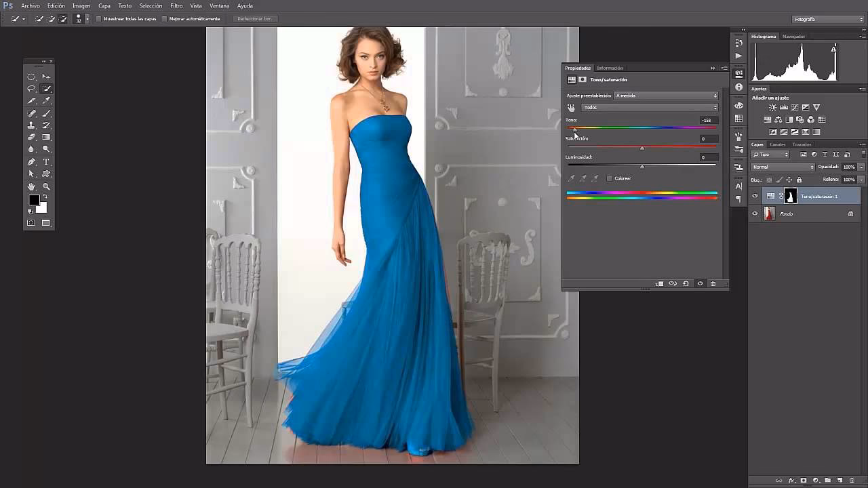Activate the Clone Stamp tool

(x=31, y=126)
